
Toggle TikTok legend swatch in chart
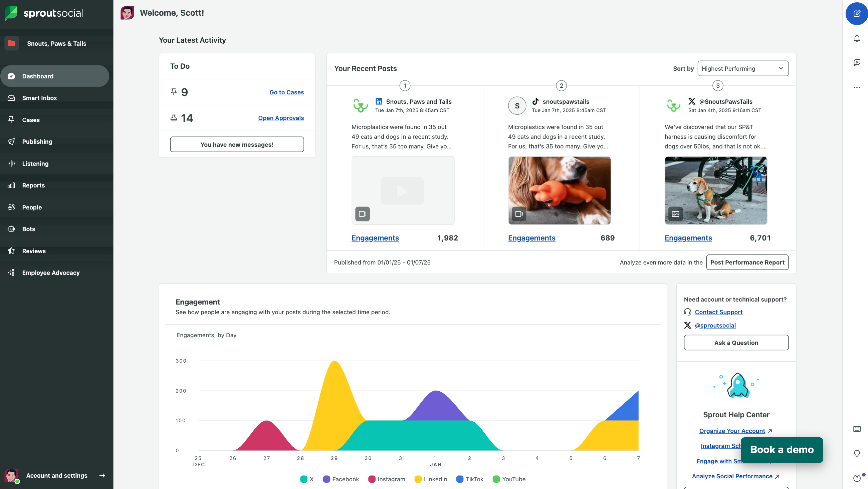click(460, 479)
